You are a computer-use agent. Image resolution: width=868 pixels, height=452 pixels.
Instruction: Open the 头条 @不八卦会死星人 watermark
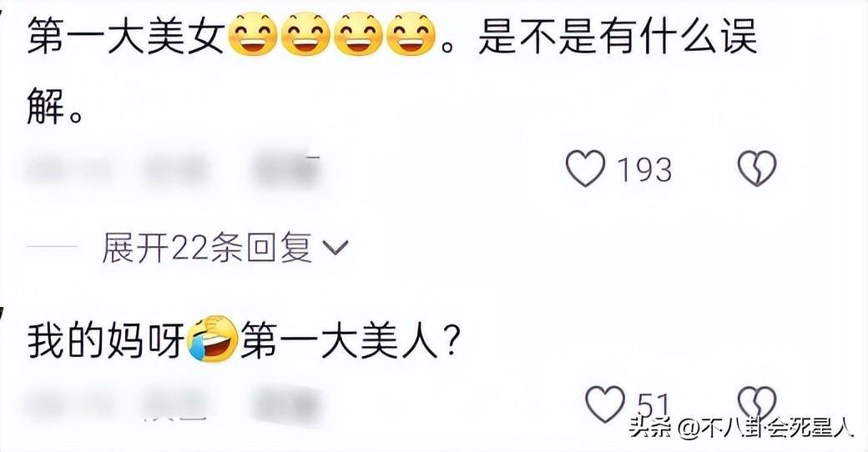(741, 426)
